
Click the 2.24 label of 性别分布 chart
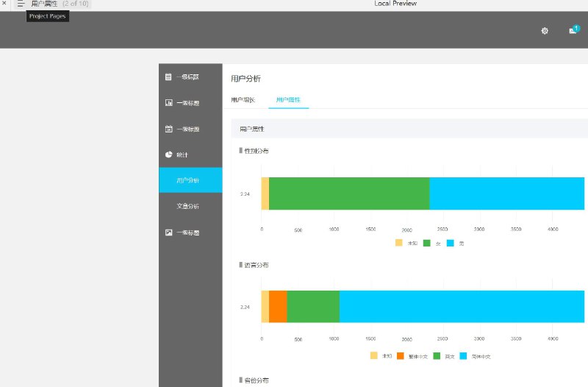(x=245, y=194)
